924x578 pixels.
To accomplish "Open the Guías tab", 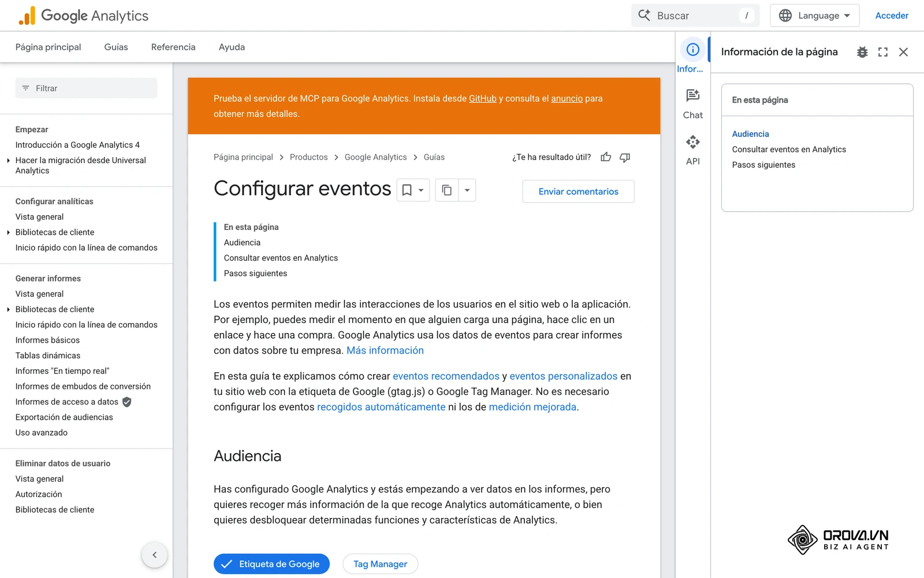I will point(116,47).
